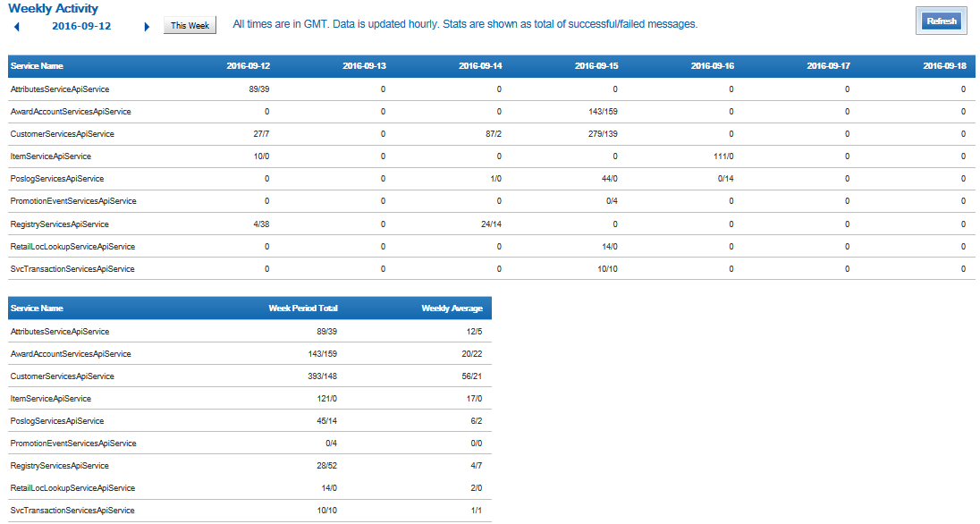
Task: Select AwardAccountServicesApiService in the totals table
Action: tap(71, 354)
